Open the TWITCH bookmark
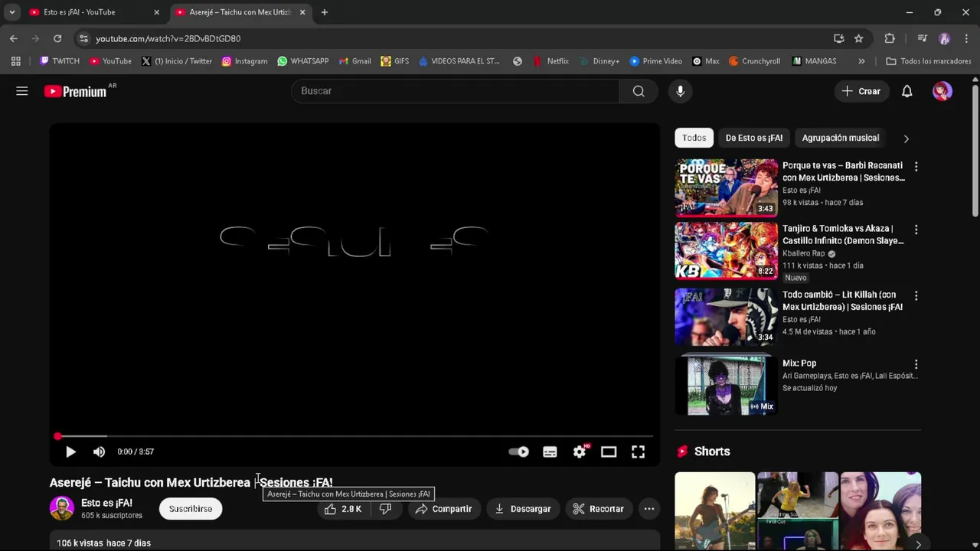 coord(60,61)
